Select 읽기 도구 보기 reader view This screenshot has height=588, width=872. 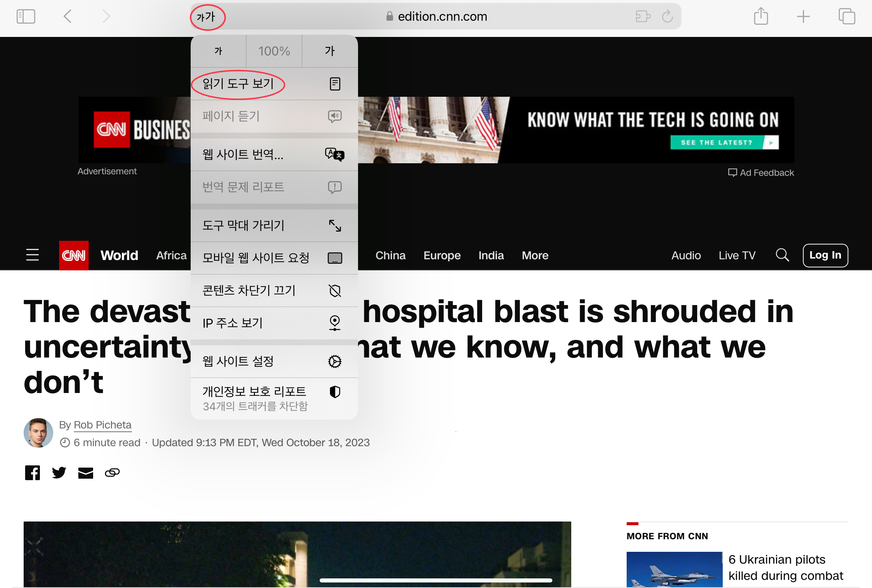(274, 83)
